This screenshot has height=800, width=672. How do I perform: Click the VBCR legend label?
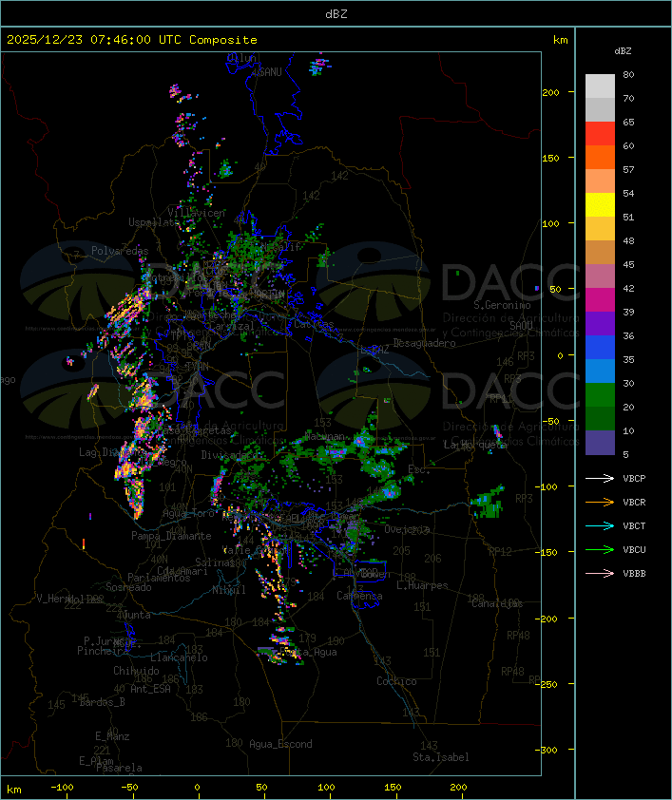click(x=634, y=502)
